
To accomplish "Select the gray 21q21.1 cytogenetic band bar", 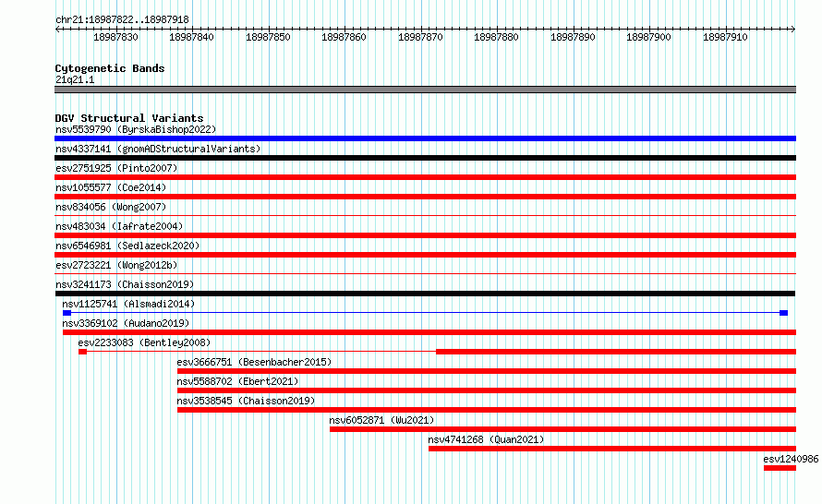I will 425,90.
